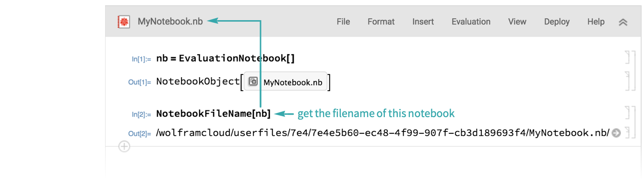
Task: Open the View menu
Action: pos(517,22)
